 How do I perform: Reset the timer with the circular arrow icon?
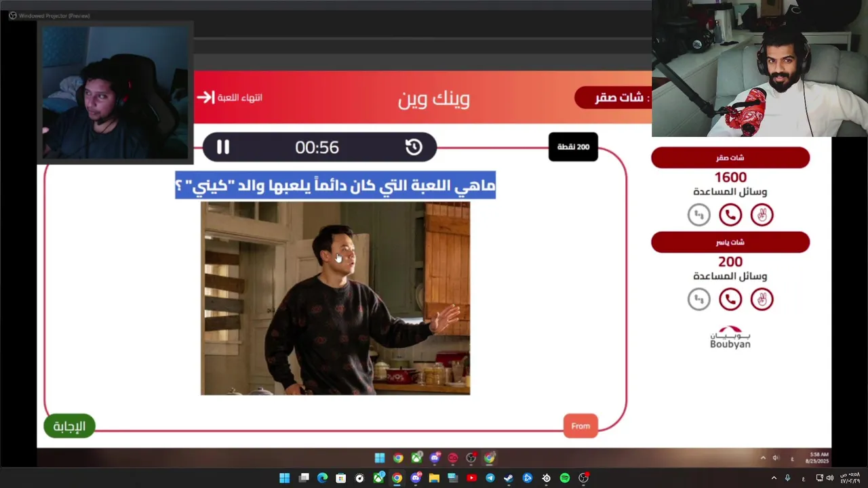pyautogui.click(x=414, y=147)
